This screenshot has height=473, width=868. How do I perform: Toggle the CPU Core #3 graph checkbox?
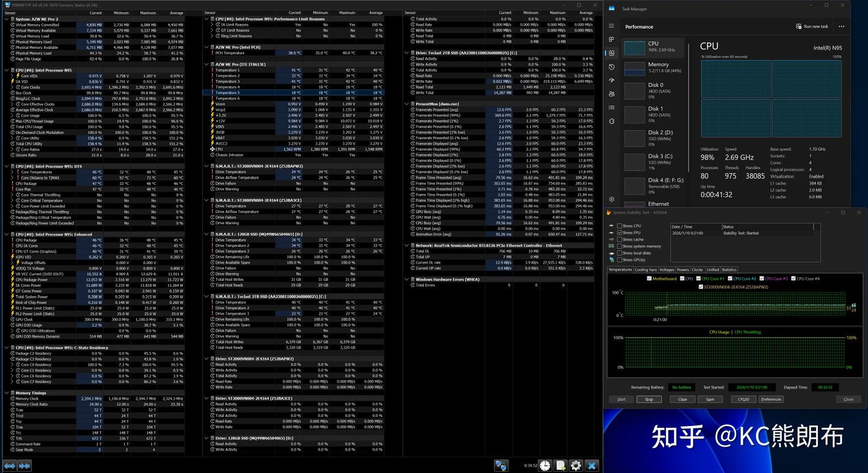(763, 279)
